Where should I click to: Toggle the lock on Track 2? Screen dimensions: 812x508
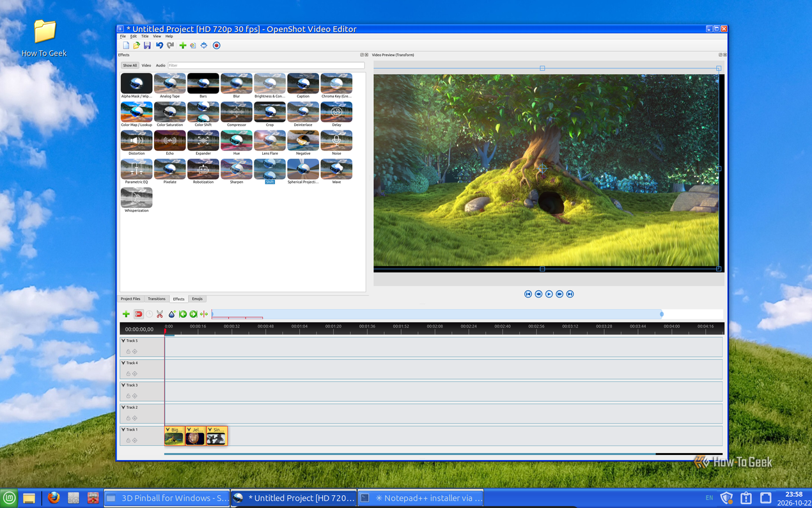pos(128,418)
